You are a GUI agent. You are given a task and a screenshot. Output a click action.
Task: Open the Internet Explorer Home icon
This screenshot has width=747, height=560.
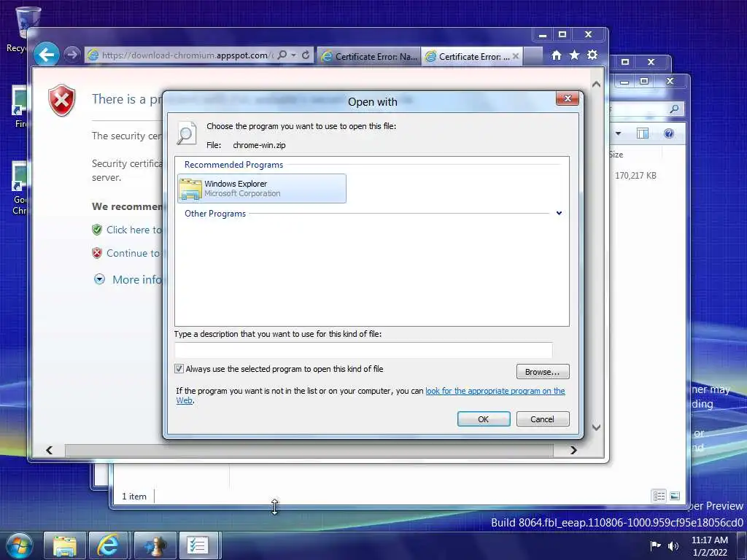tap(557, 55)
